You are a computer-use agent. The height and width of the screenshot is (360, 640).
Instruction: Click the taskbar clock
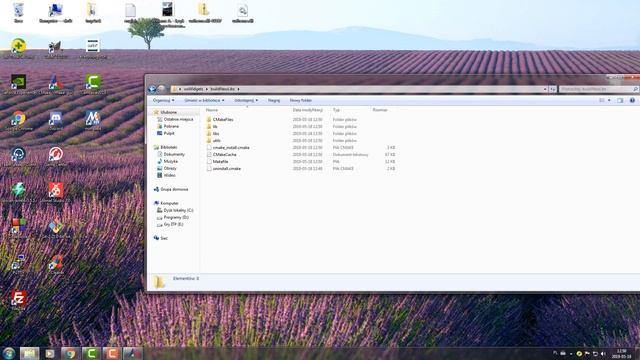click(x=621, y=353)
